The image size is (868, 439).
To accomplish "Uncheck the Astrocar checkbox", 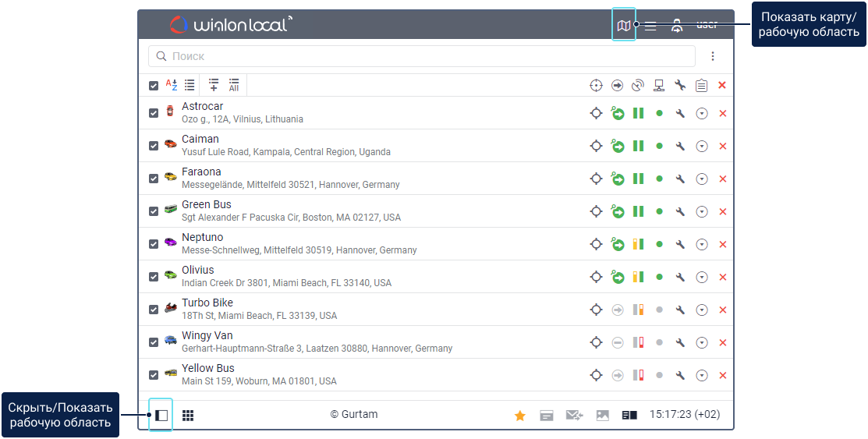I will coord(154,113).
